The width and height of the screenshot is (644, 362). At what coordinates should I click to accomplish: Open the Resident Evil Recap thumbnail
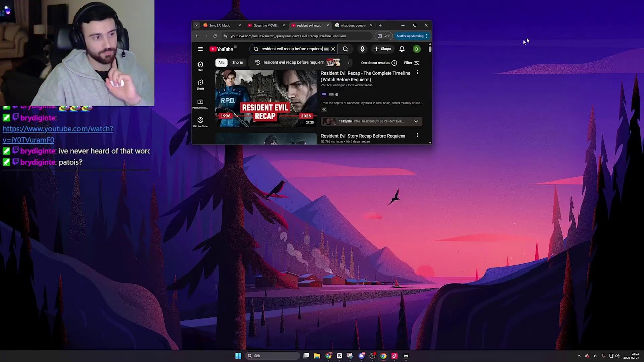click(266, 98)
